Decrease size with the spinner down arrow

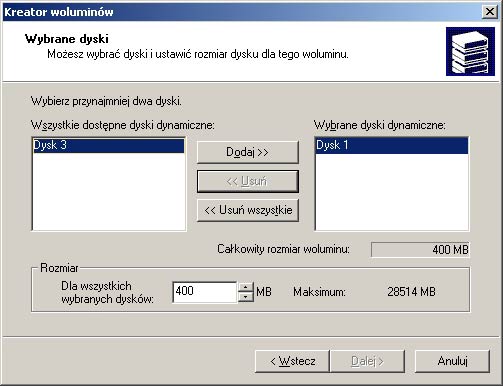[x=246, y=297]
